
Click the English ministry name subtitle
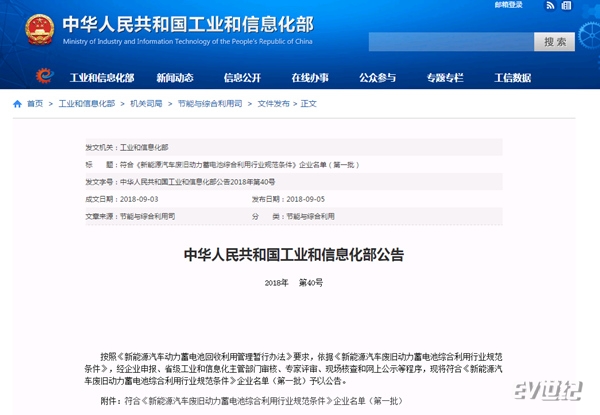[x=188, y=41]
